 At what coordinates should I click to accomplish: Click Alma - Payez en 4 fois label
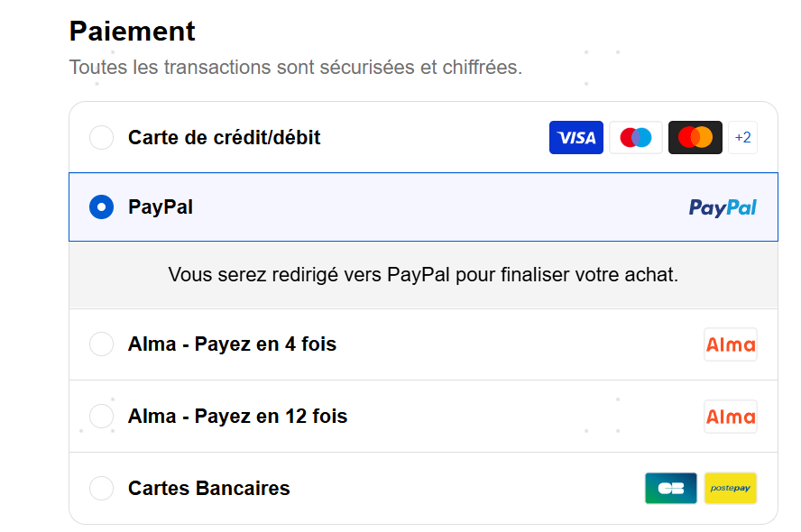pyautogui.click(x=233, y=344)
